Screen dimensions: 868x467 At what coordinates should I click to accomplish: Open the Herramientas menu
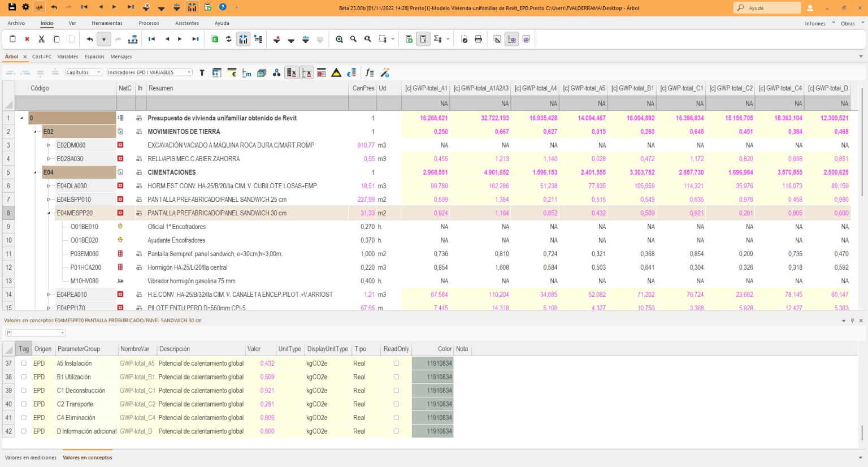[x=107, y=23]
